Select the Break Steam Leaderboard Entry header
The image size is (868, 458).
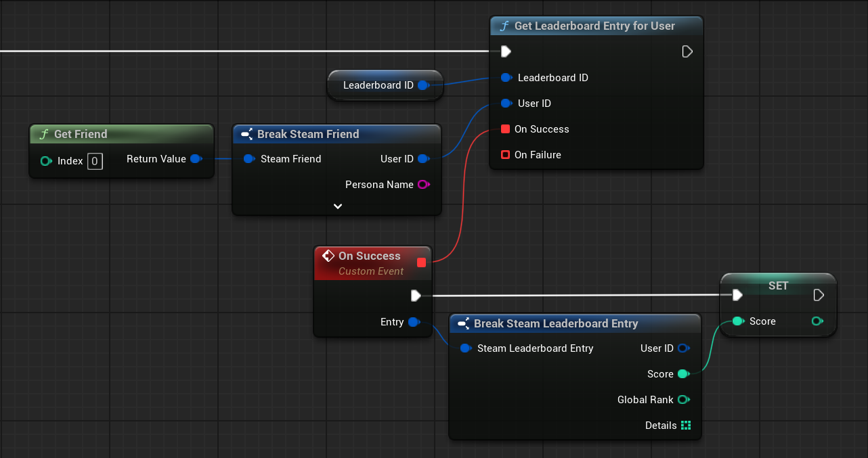click(555, 323)
